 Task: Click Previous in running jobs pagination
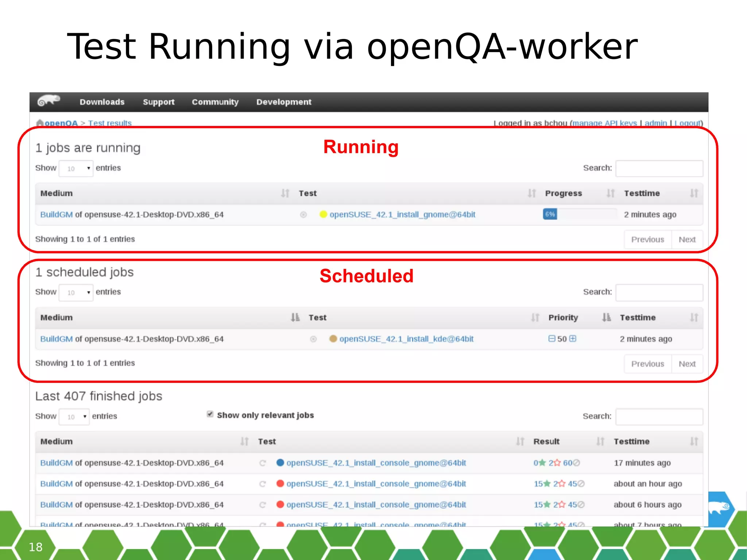(648, 240)
